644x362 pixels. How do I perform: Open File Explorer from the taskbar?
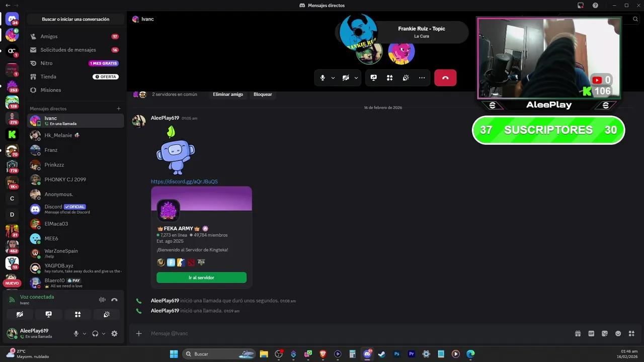(264, 354)
